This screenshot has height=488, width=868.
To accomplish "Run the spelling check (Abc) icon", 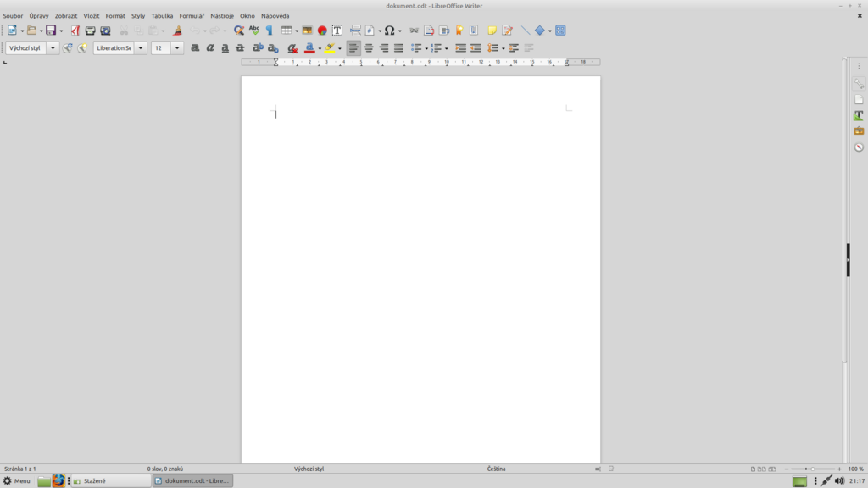I will coord(254,30).
